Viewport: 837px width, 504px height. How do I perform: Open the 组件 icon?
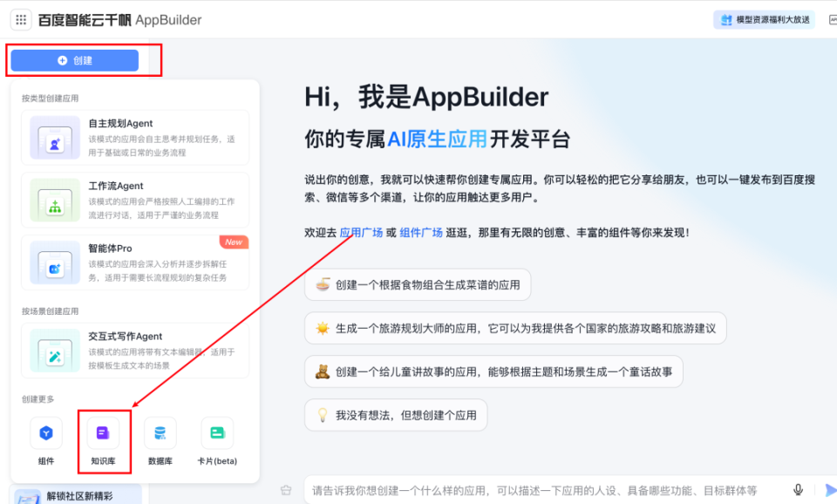46,433
